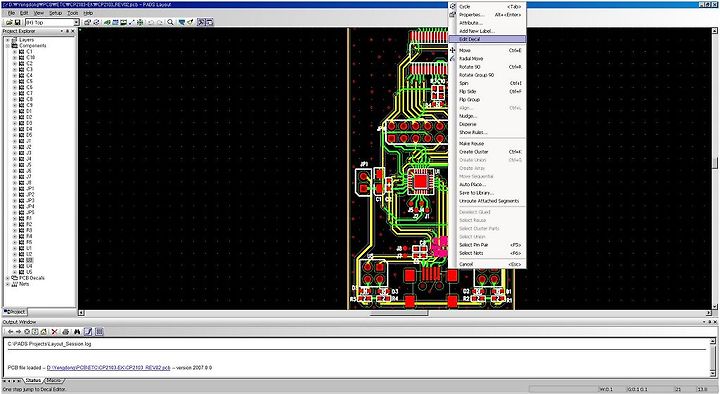Open the Setup menu
The image size is (720, 394).
pyautogui.click(x=56, y=13)
